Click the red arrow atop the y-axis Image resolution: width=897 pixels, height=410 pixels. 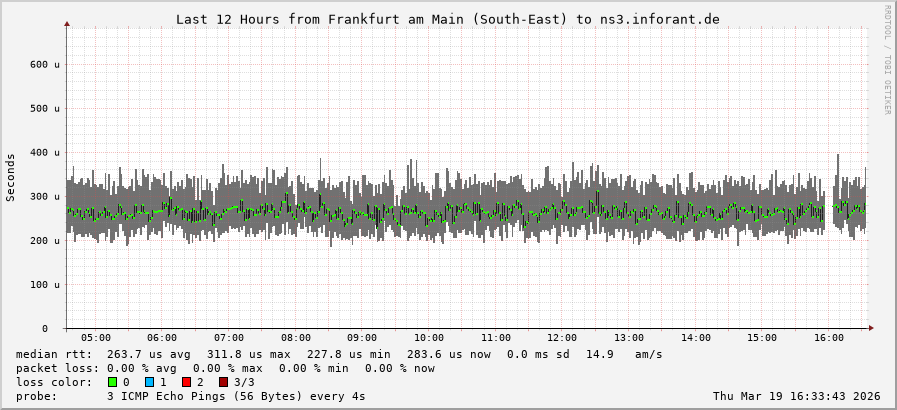coord(67,22)
